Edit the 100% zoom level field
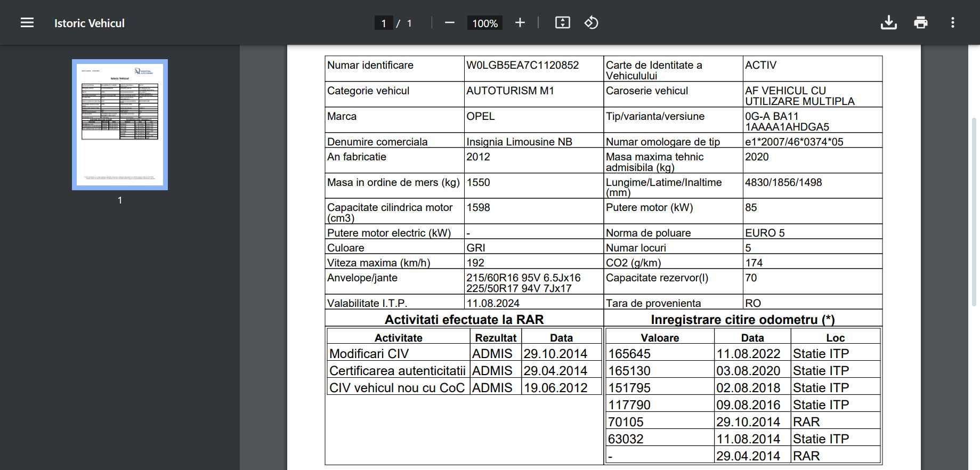980x470 pixels. click(485, 23)
